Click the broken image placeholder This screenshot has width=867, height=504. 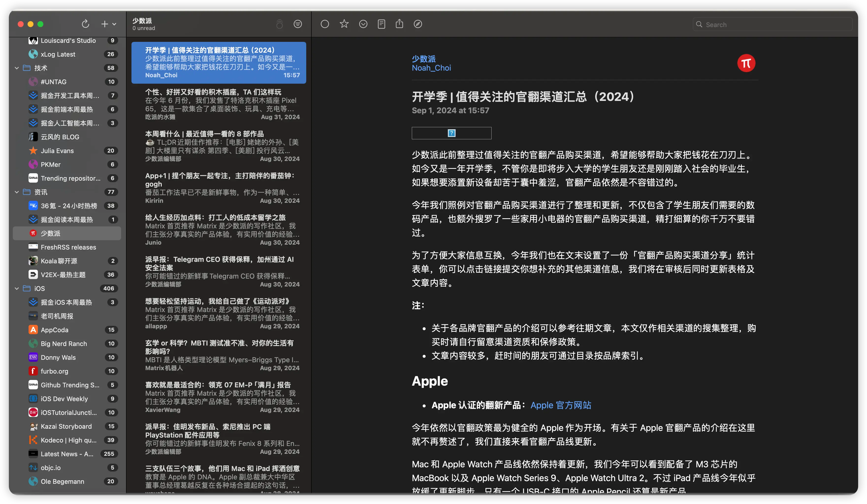(451, 133)
